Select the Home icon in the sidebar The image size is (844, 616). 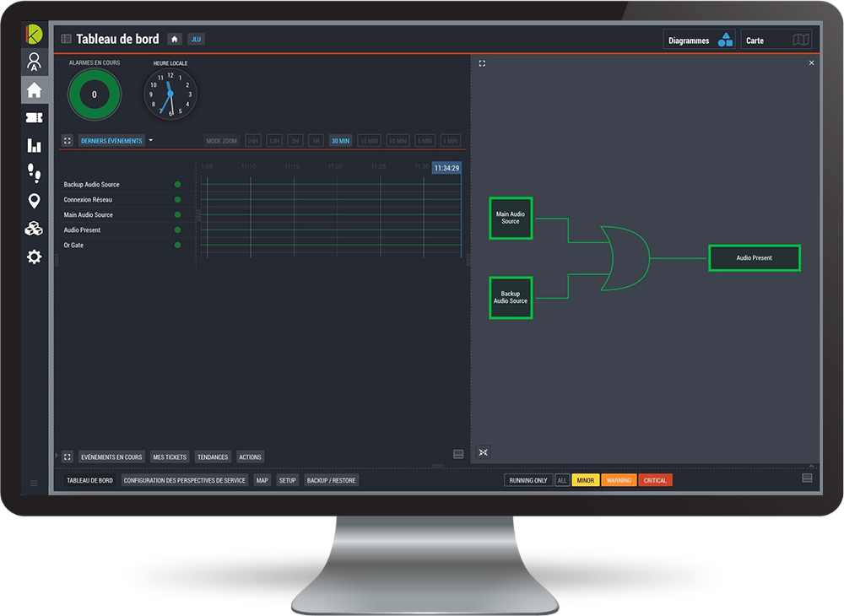pos(34,90)
